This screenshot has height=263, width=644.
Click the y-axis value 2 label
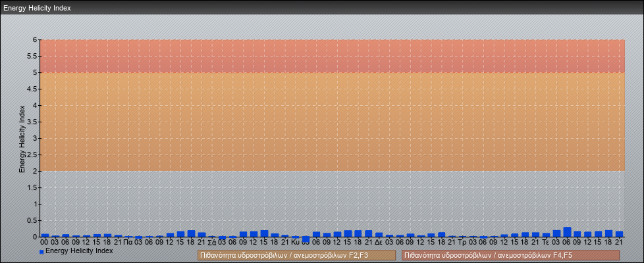(x=36, y=171)
